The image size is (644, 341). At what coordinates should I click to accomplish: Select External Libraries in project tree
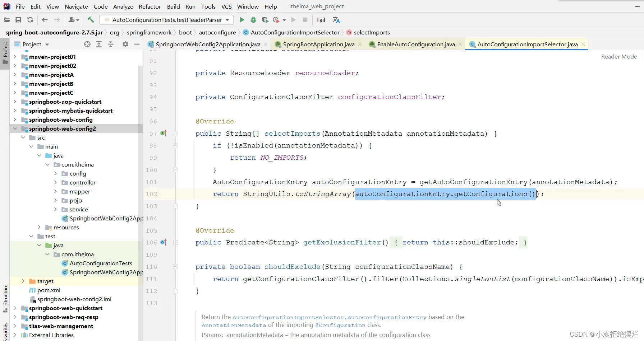tap(51, 335)
